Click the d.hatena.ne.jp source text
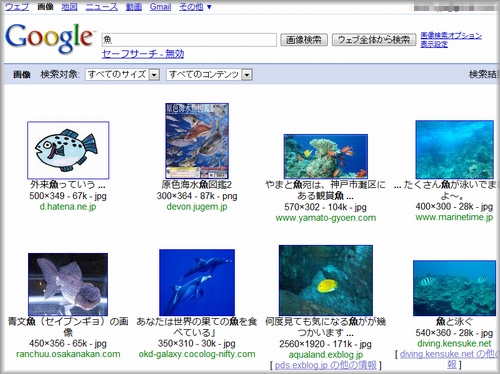 pos(68,207)
